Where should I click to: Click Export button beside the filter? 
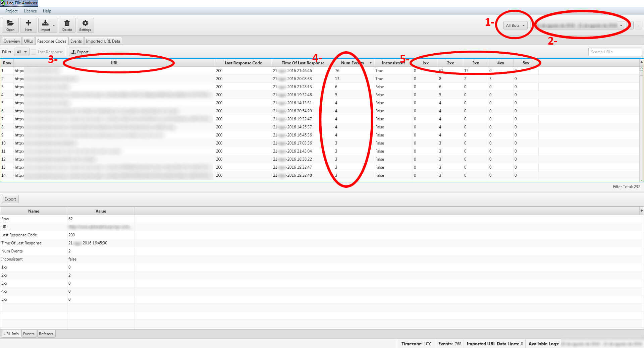pos(80,52)
